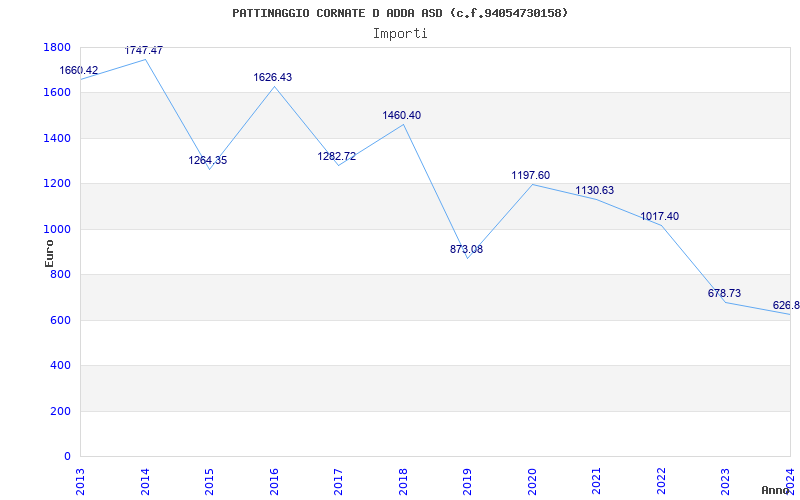Click the 1747.47 data point label
Image resolution: width=800 pixels, height=500 pixels.
[x=144, y=50]
